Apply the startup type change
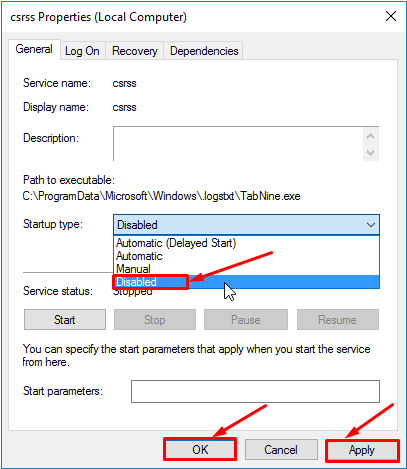Image resolution: width=407 pixels, height=469 pixels. 362,450
